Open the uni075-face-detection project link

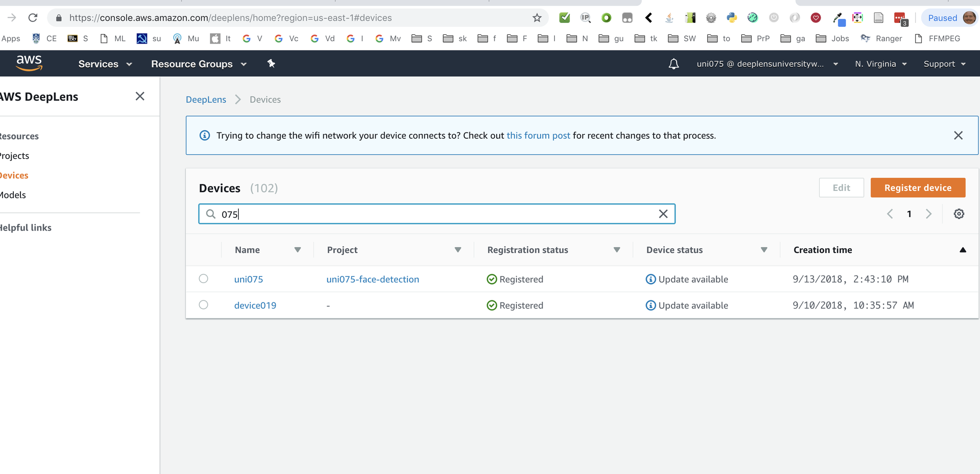(x=373, y=279)
